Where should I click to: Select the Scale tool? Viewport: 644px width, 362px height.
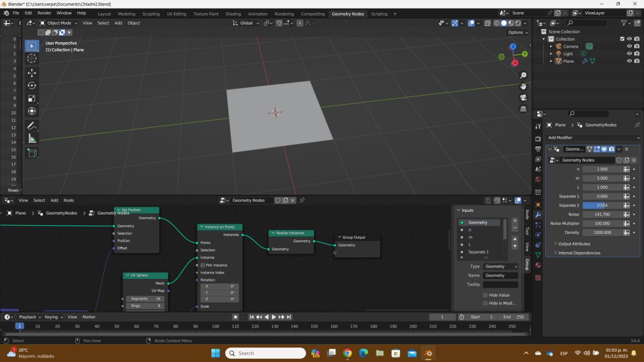click(32, 98)
